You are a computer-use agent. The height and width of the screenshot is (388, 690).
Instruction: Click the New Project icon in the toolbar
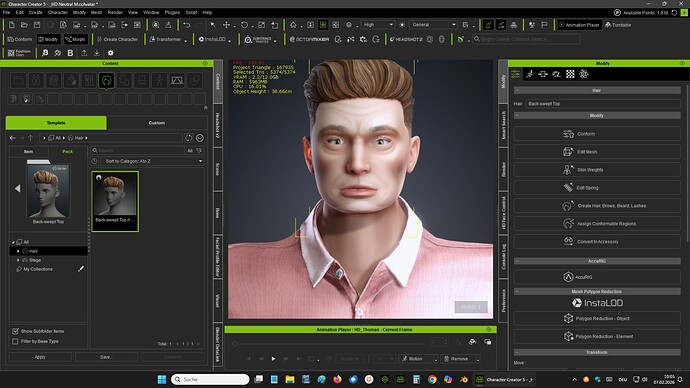pyautogui.click(x=12, y=25)
